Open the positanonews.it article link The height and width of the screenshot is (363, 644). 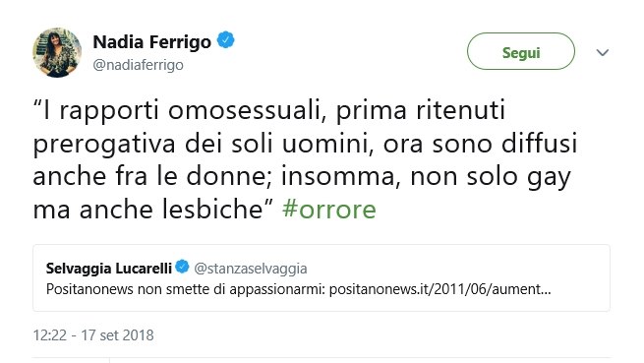coord(439,289)
